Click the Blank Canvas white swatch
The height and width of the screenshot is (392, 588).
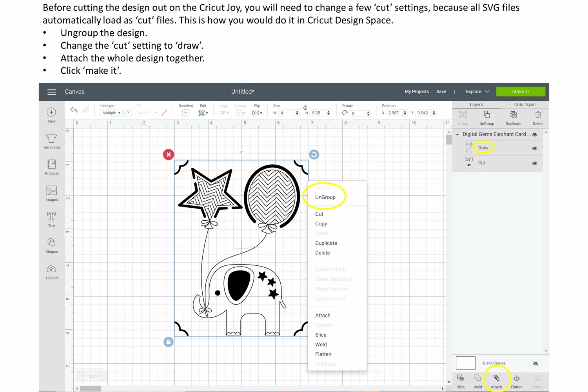pyautogui.click(x=466, y=363)
